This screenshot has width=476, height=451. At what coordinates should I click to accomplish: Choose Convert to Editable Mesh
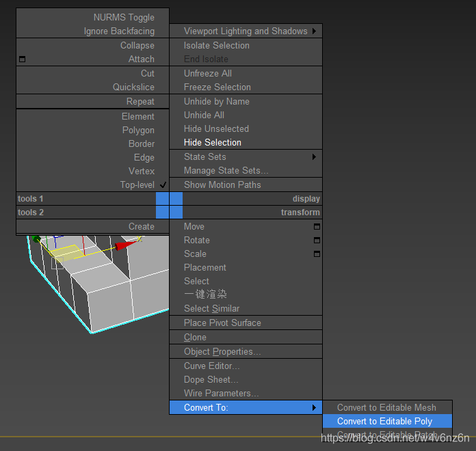click(386, 407)
